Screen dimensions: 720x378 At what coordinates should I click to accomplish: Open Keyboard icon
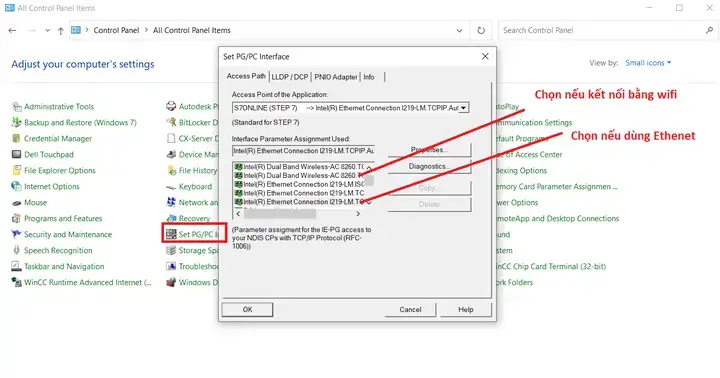171,186
